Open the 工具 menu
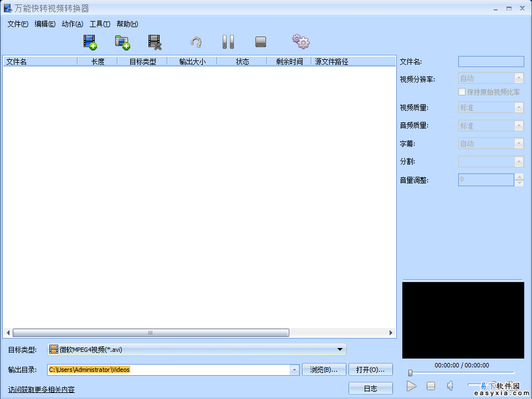The image size is (532, 399). point(100,24)
